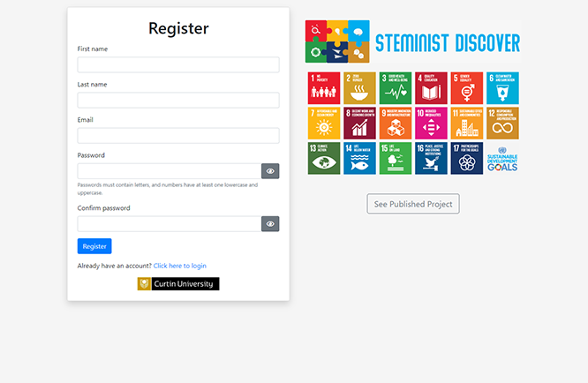
Task: Click the Last name input field
Action: click(178, 100)
